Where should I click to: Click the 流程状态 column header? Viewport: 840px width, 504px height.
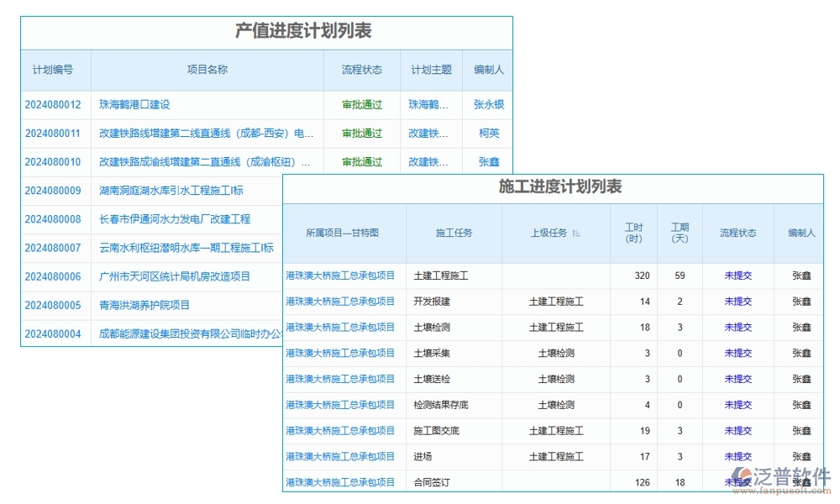click(x=361, y=71)
